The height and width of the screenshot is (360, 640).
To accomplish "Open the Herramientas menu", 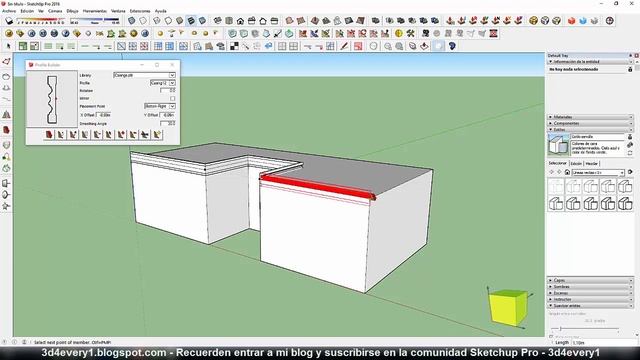I will click(x=95, y=11).
